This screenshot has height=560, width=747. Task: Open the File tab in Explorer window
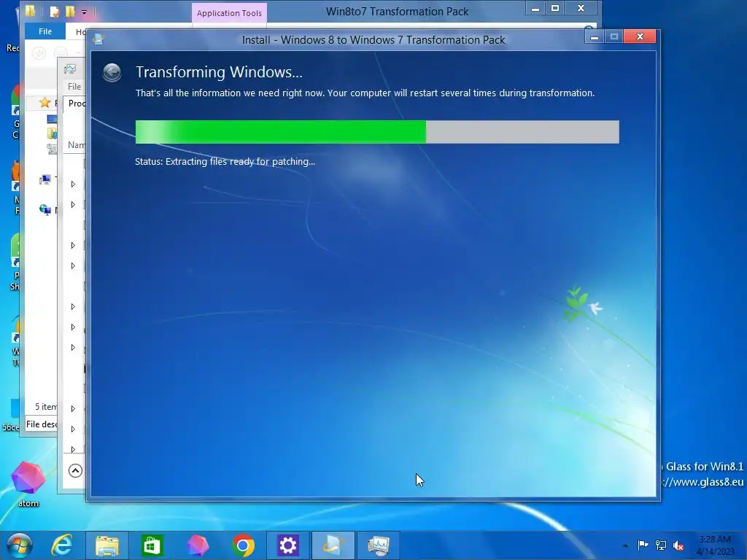(x=45, y=31)
